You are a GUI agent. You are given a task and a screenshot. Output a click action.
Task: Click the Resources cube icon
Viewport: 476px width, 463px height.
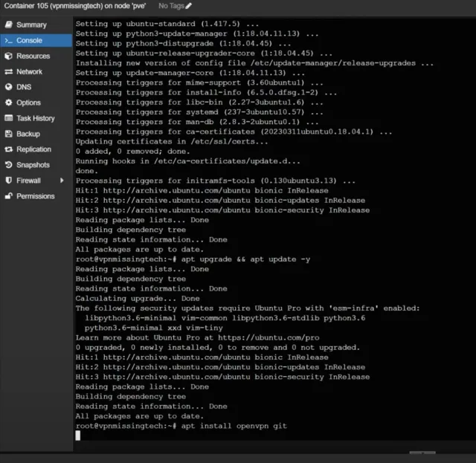[x=9, y=56]
